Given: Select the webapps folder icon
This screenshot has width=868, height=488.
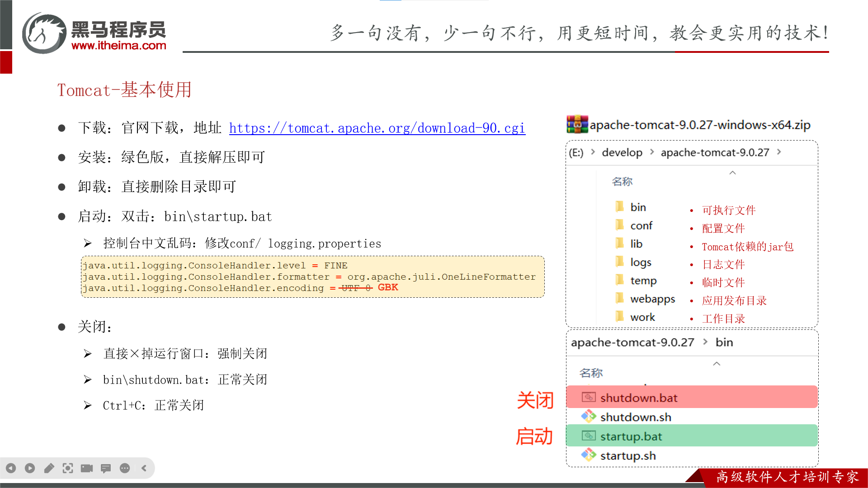Looking at the screenshot, I should (x=620, y=298).
